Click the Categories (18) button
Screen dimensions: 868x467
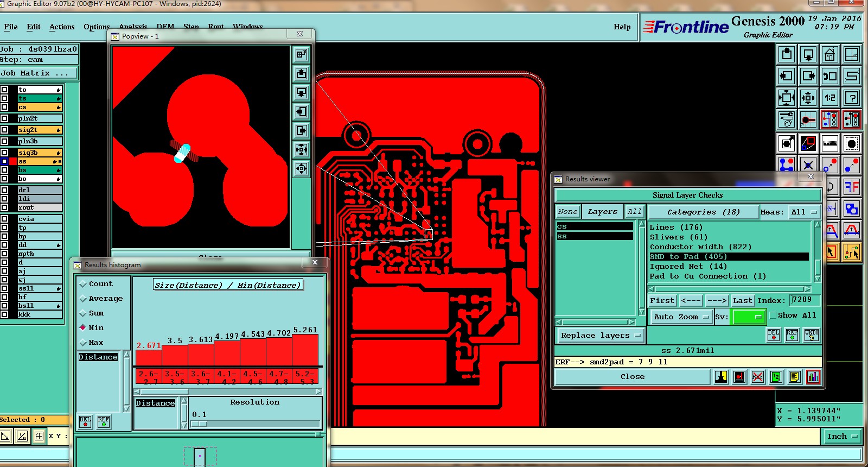(703, 212)
